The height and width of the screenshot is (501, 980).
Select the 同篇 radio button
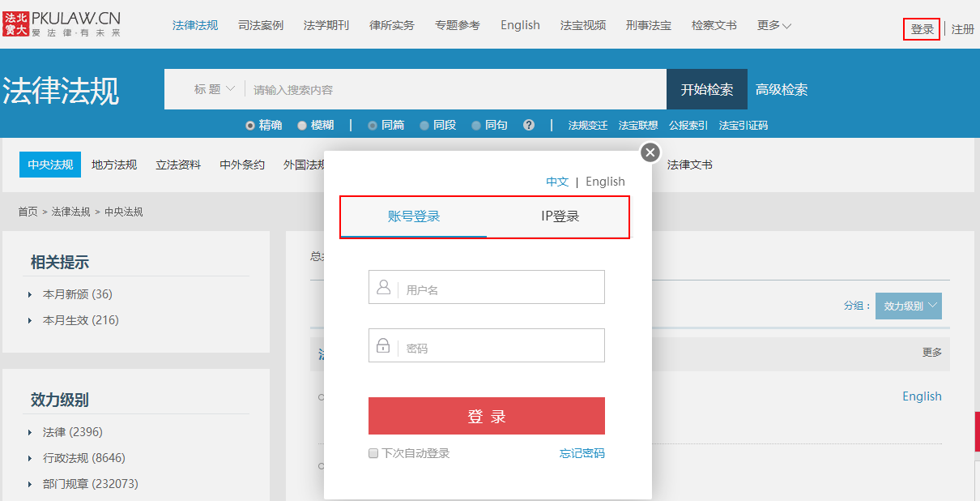tap(373, 126)
